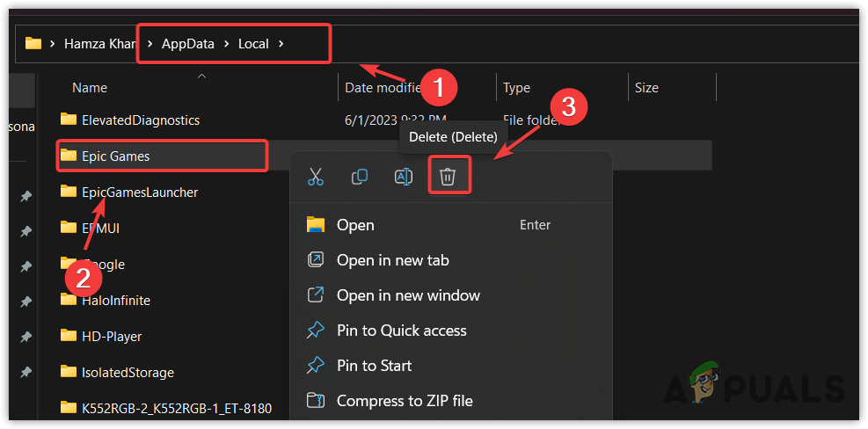Click the Delete trash can icon

tap(448, 177)
